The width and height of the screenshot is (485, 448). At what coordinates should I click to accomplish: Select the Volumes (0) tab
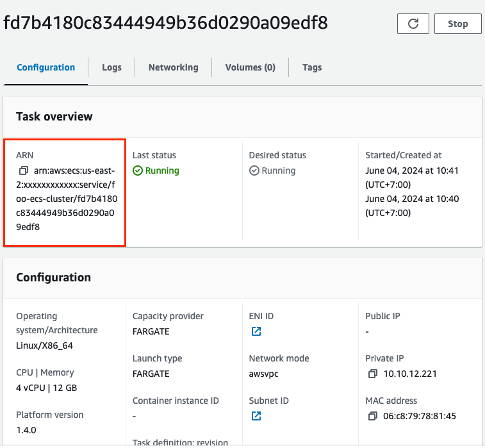(x=250, y=67)
